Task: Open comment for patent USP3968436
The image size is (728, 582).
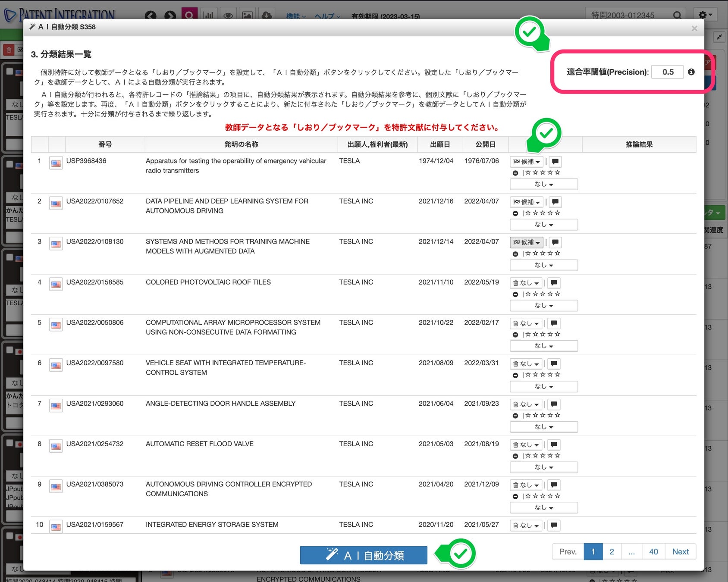Action: 555,162
